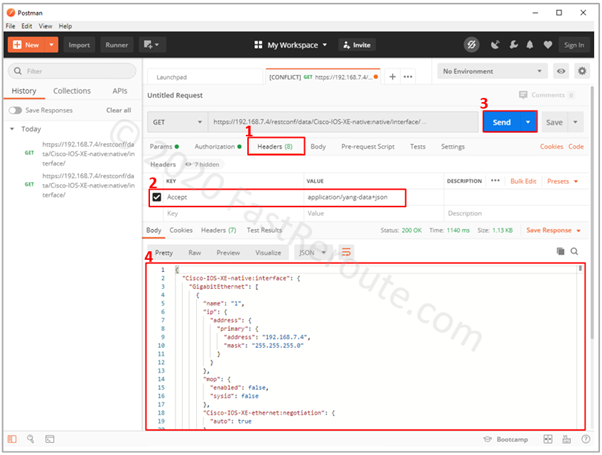Toggle the Save Responses switch
This screenshot has height=455, width=602.
point(15,111)
